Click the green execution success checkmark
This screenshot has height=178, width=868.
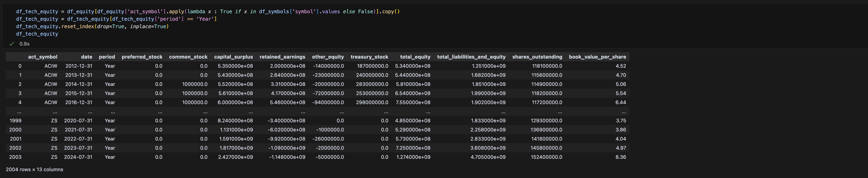tap(11, 44)
